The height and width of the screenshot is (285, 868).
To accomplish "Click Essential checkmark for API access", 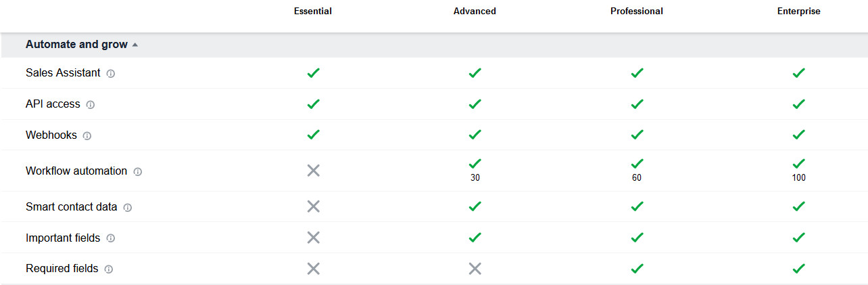I will click(x=313, y=104).
